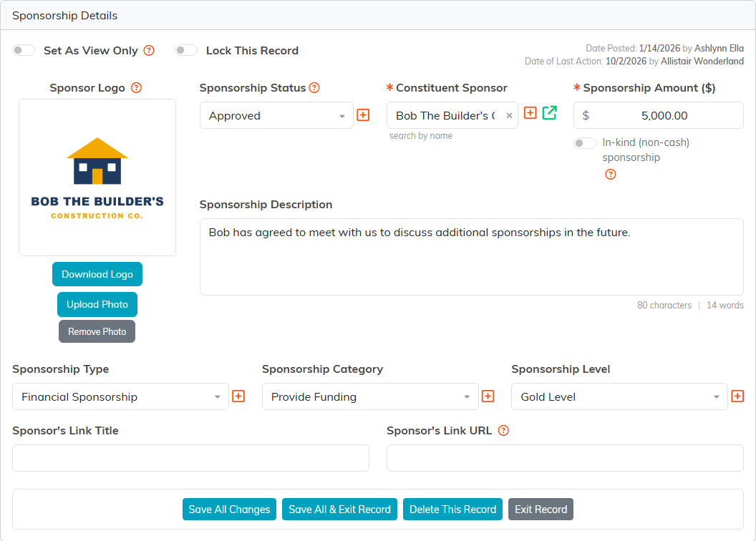Click the 'Allistair Wonderland' name text

702,61
